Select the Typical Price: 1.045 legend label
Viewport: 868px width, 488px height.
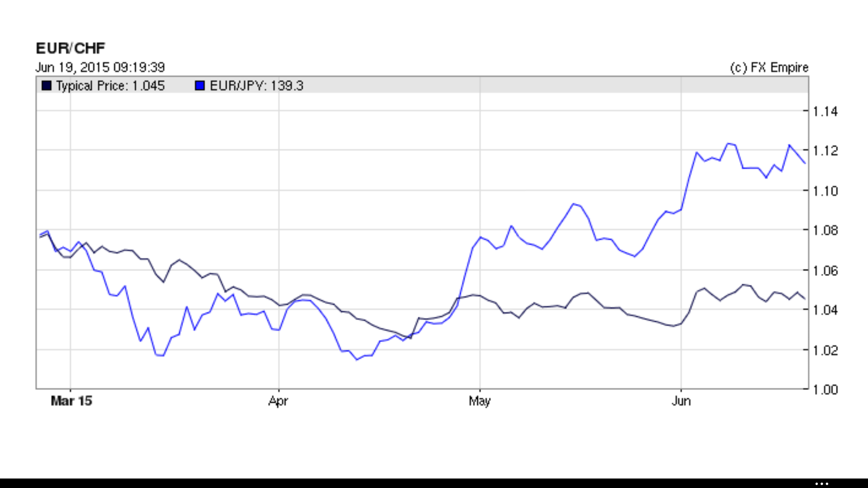point(110,86)
